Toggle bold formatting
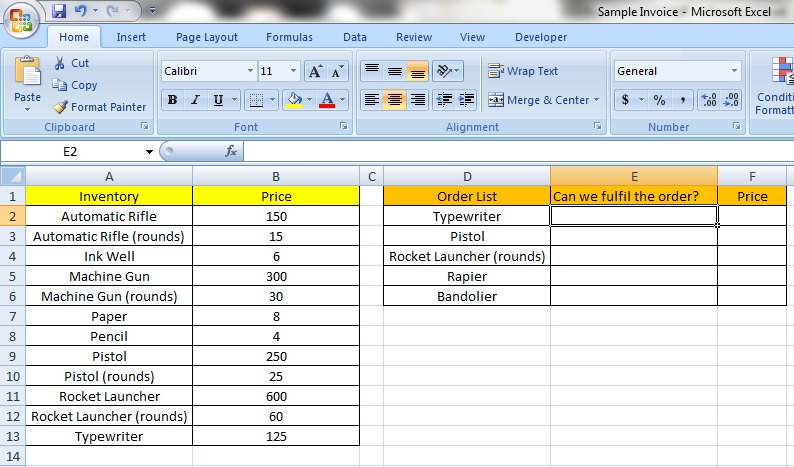Image resolution: width=794 pixels, height=467 pixels. tap(172, 100)
